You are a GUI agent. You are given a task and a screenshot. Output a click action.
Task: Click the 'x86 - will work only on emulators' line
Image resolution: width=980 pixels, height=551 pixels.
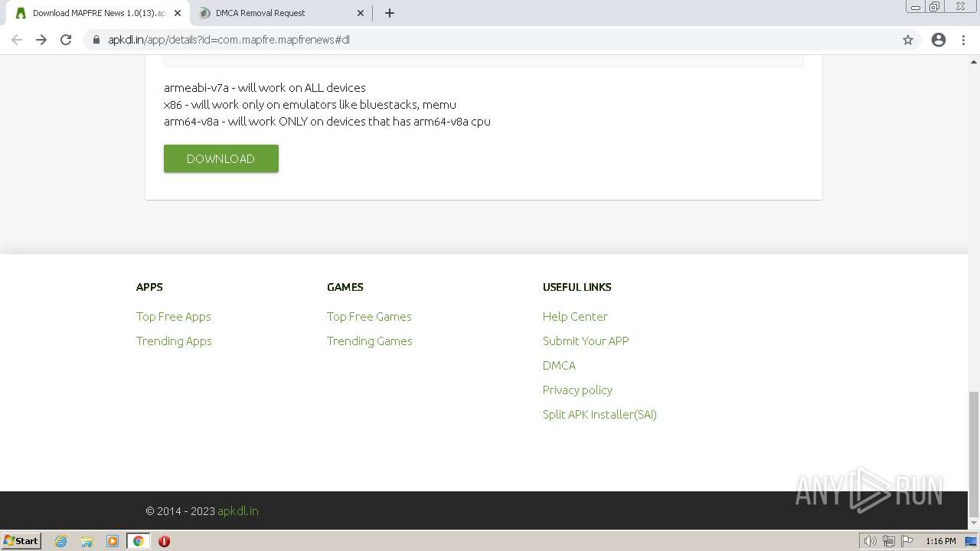click(x=310, y=104)
